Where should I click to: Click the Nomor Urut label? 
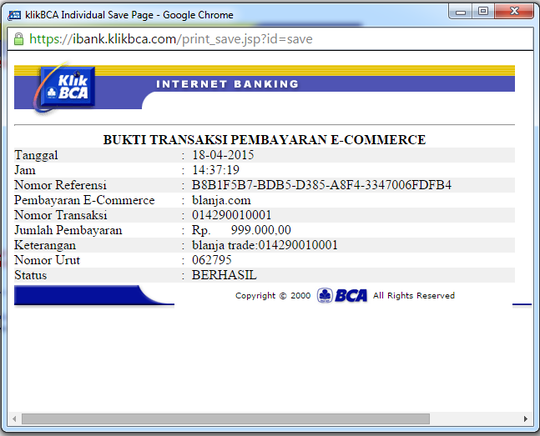point(47,260)
